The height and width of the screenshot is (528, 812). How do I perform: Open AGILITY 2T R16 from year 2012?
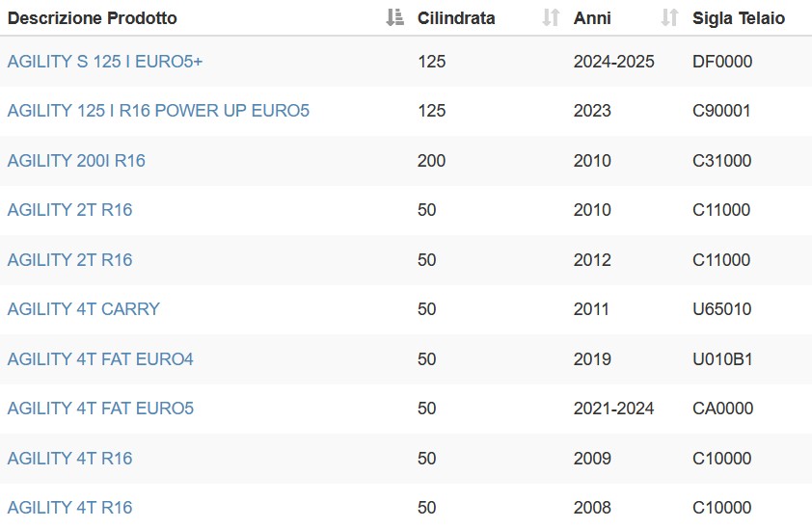pos(69,259)
